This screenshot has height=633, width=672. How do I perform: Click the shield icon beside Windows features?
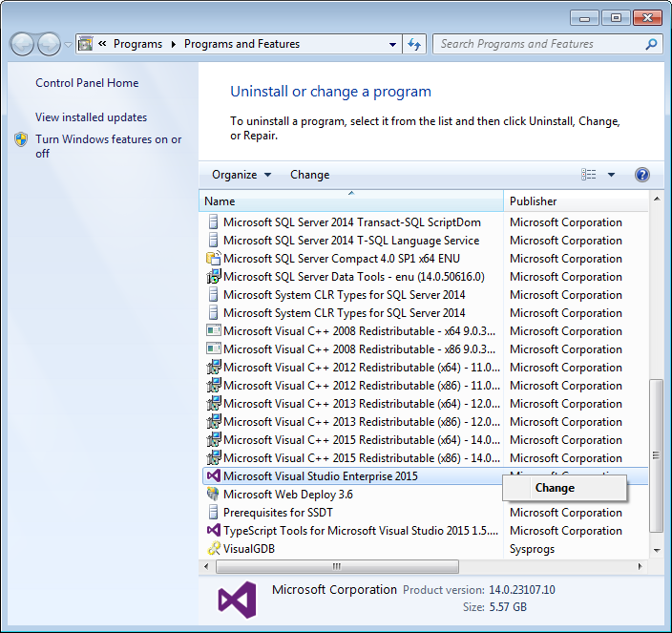[21, 139]
